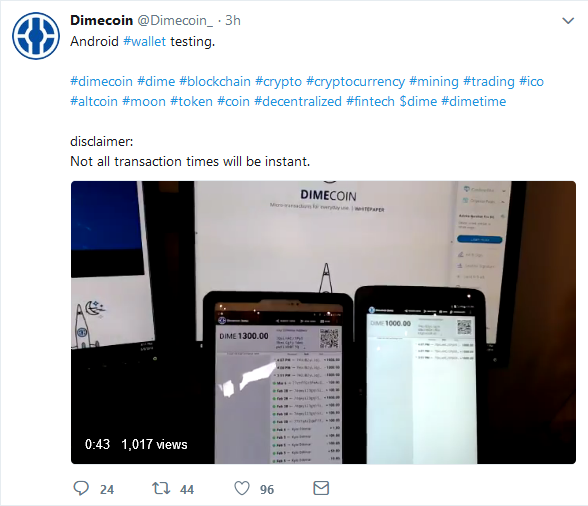588x506 pixels.
Task: Open the reply speech bubble icon
Action: click(81, 488)
